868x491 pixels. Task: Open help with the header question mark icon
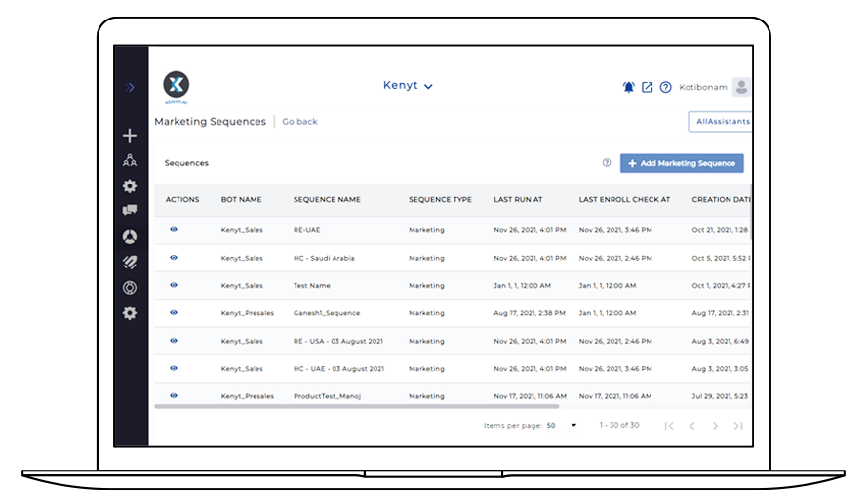pyautogui.click(x=665, y=87)
